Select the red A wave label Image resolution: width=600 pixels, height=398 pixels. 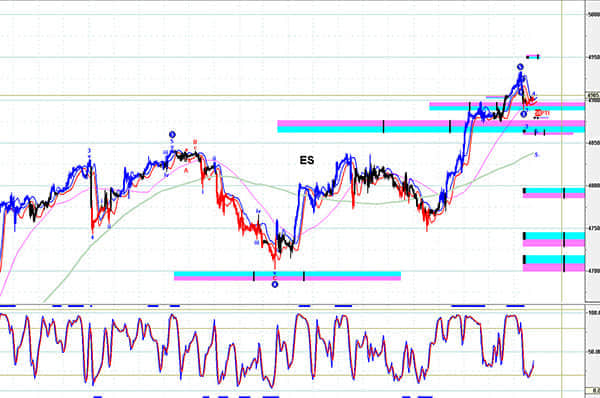click(186, 171)
